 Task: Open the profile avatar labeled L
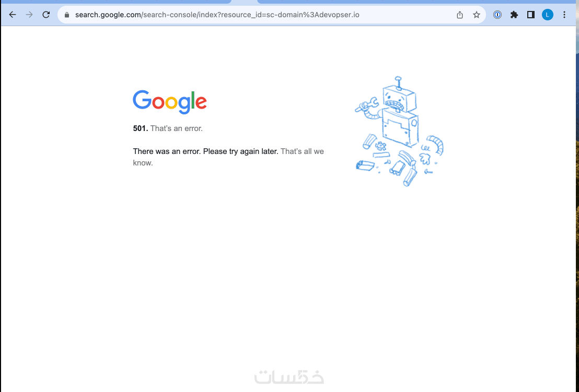tap(547, 15)
